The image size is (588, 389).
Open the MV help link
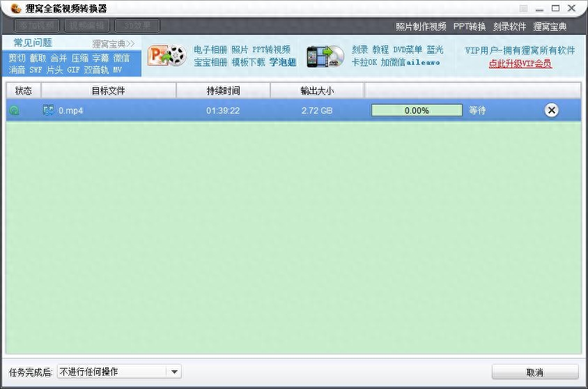117,70
